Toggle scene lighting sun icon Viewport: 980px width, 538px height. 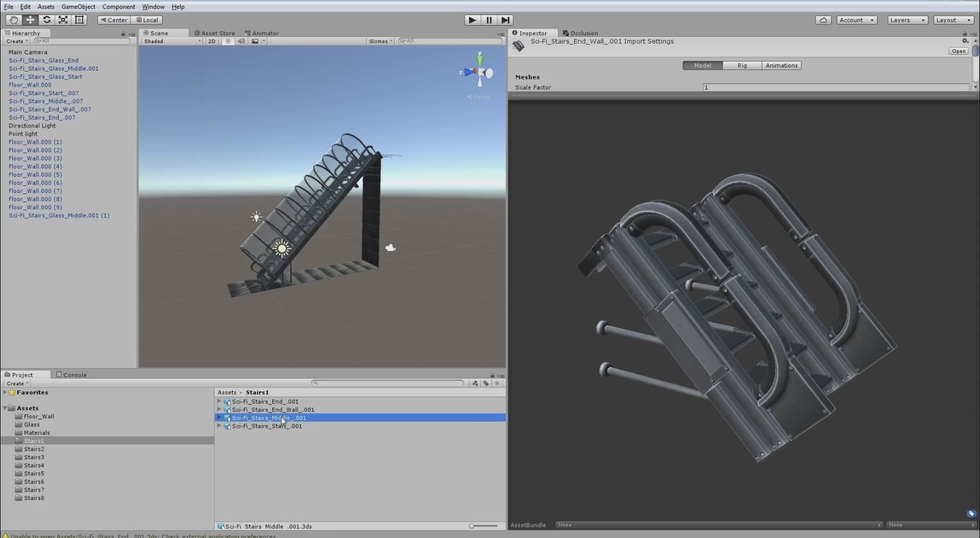(228, 41)
